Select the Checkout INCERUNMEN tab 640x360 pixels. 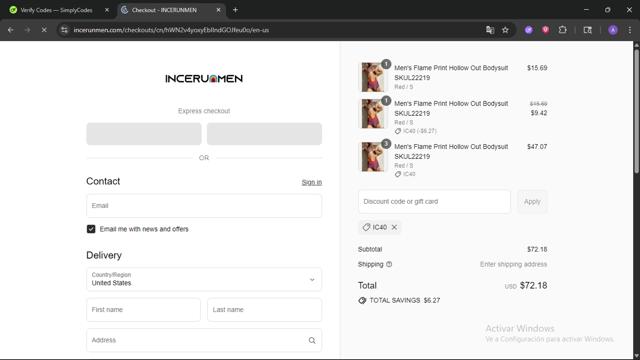(171, 10)
